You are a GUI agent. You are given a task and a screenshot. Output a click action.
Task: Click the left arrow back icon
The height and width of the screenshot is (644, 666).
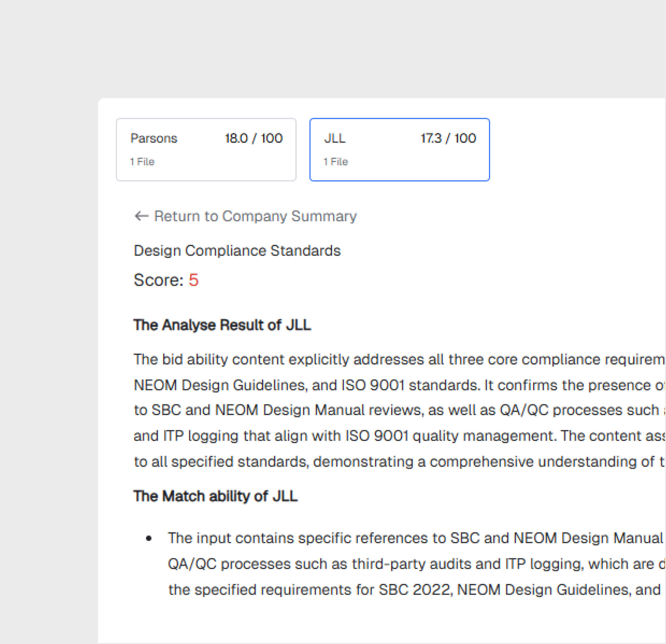tap(141, 216)
